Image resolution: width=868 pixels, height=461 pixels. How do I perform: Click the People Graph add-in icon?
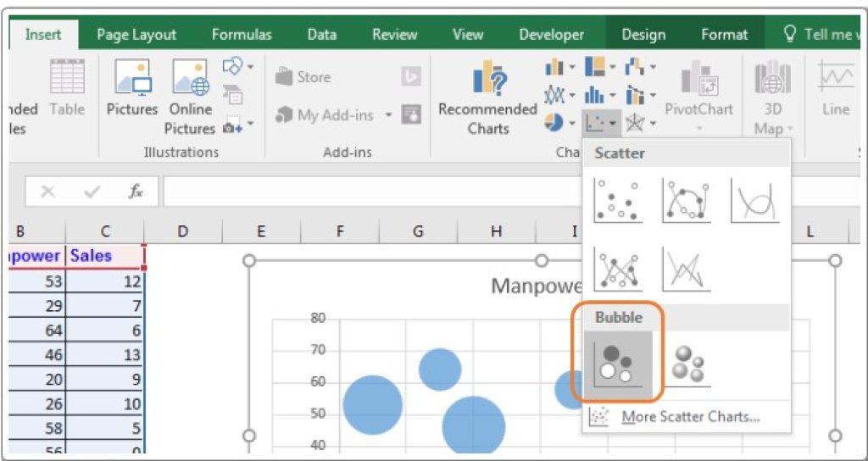[411, 115]
